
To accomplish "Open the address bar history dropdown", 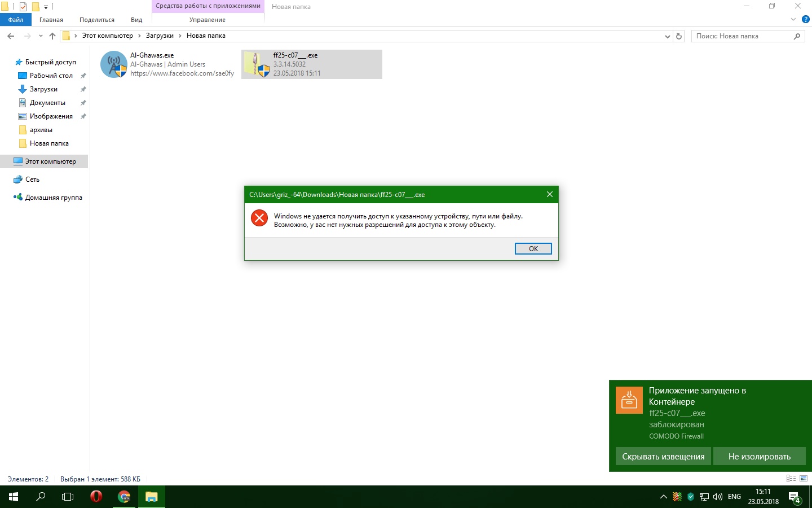I will click(x=668, y=36).
